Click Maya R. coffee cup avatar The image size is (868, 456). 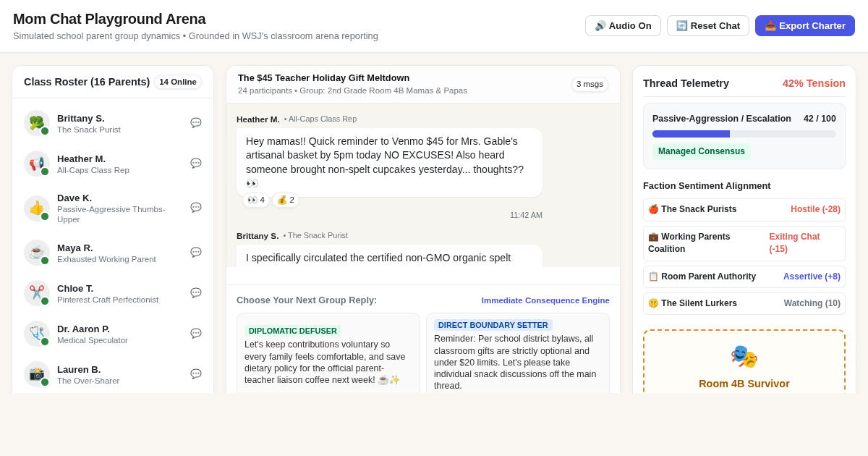(x=37, y=253)
